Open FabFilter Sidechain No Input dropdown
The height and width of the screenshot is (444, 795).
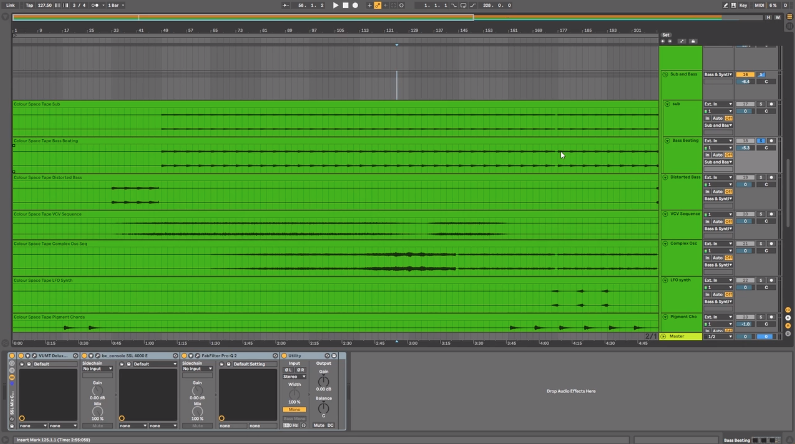click(197, 368)
